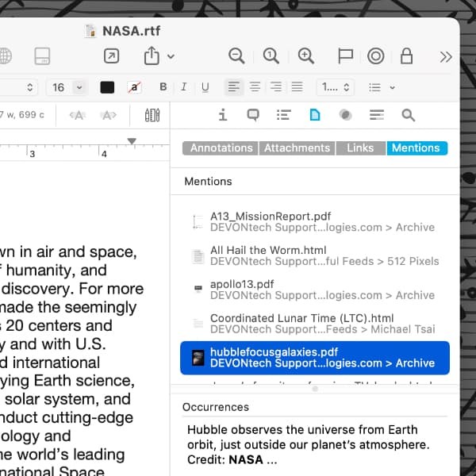Screen dimensions: 476x476
Task: Switch to the Annotations tab
Action: point(221,148)
